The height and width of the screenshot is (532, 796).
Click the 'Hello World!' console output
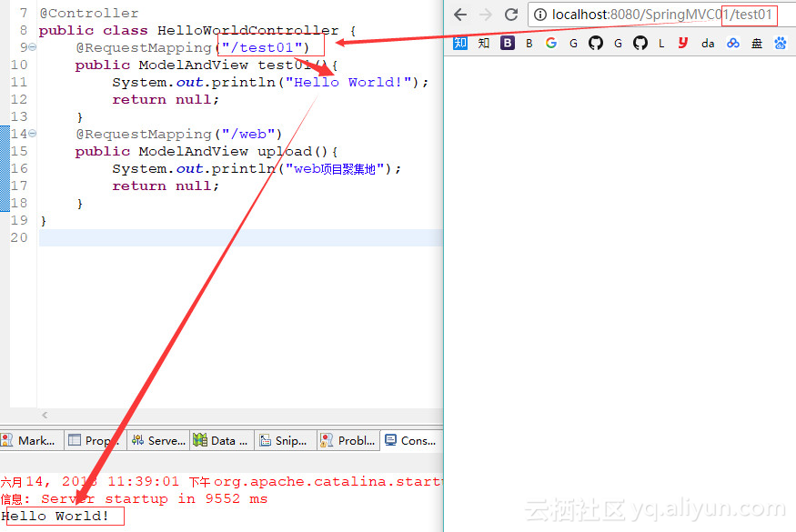(55, 516)
